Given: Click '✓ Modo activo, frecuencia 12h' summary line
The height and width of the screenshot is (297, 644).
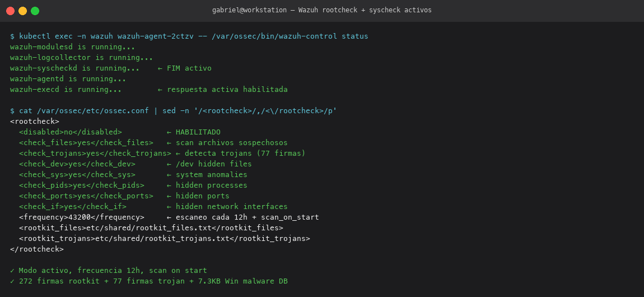Looking at the screenshot, I should coord(109,271).
